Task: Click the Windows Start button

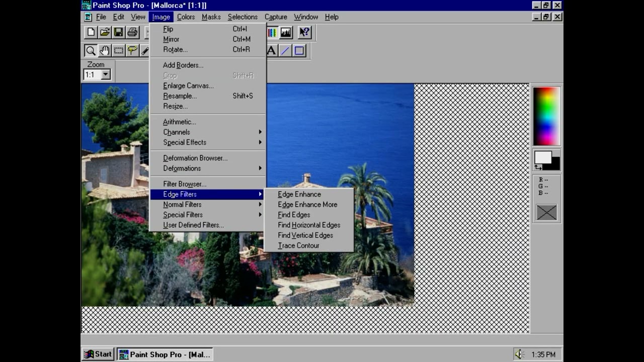Action: pos(98,354)
